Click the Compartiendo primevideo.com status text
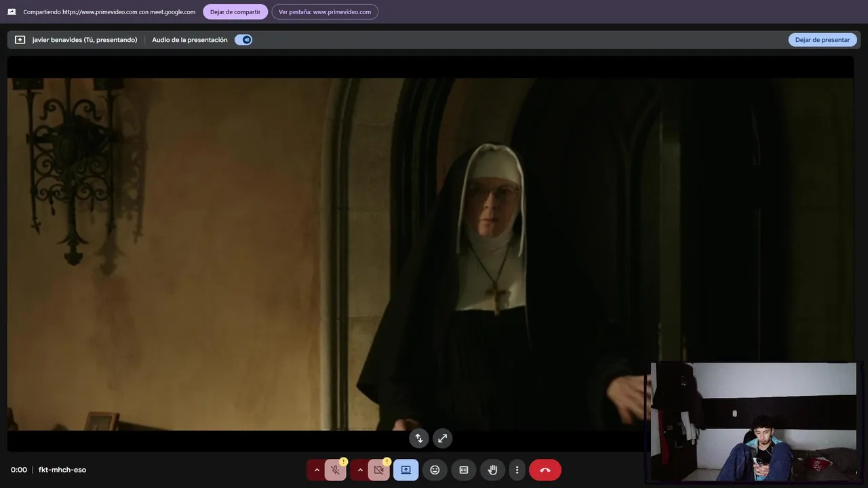This screenshot has height=488, width=868. tap(109, 12)
